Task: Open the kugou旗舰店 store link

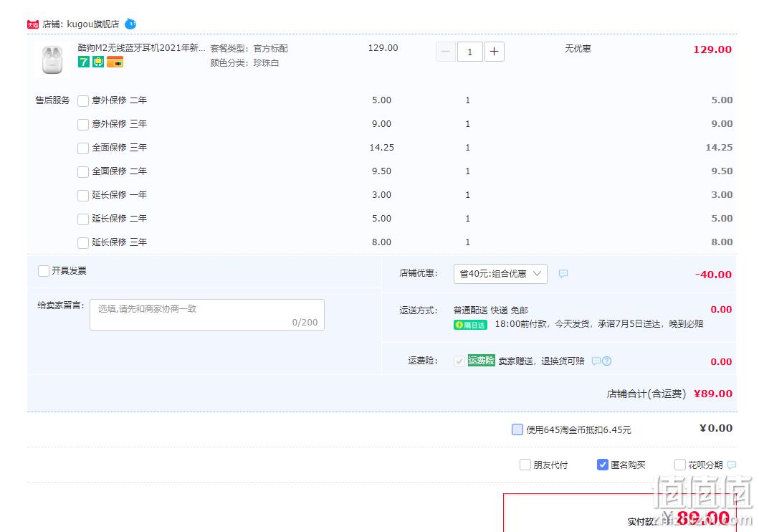Action: click(x=93, y=24)
